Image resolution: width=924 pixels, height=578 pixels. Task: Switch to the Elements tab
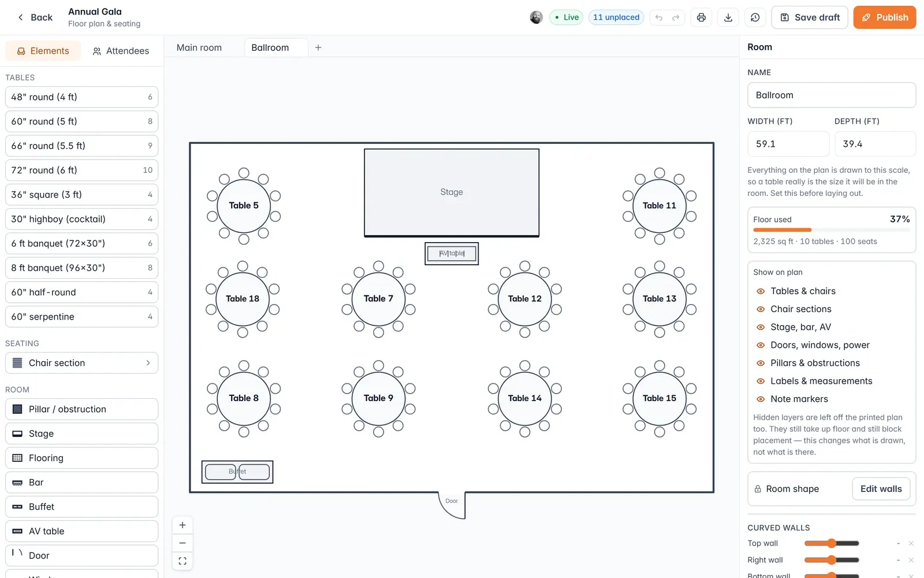43,51
